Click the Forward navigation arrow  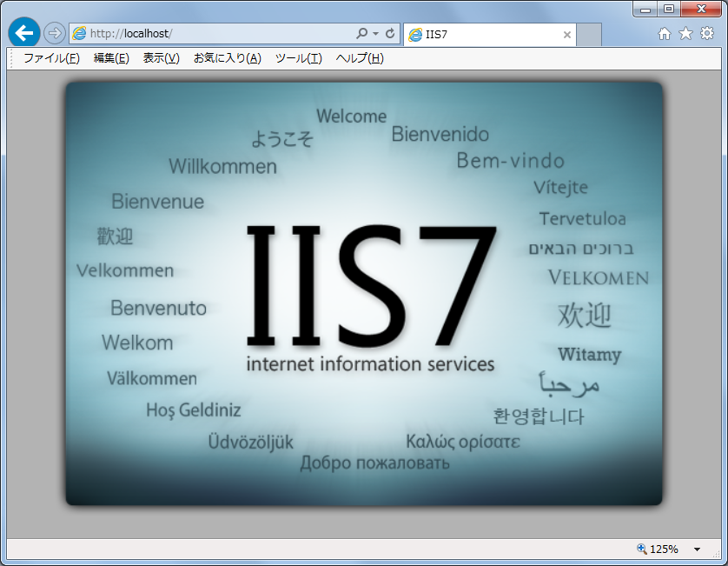click(x=55, y=33)
